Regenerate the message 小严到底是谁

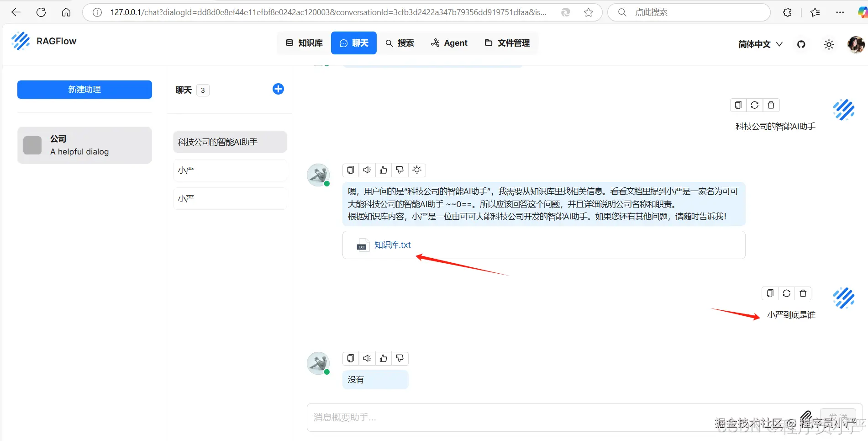tap(786, 293)
